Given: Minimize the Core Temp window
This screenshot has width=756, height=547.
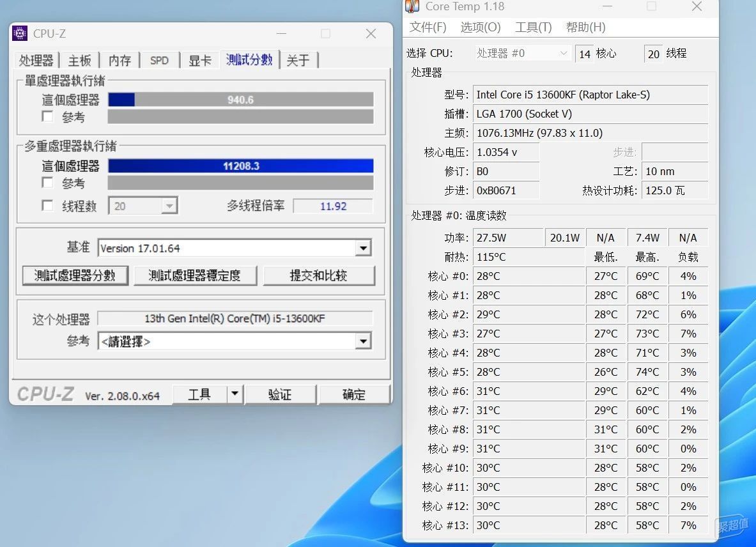Looking at the screenshot, I should coord(608,6).
